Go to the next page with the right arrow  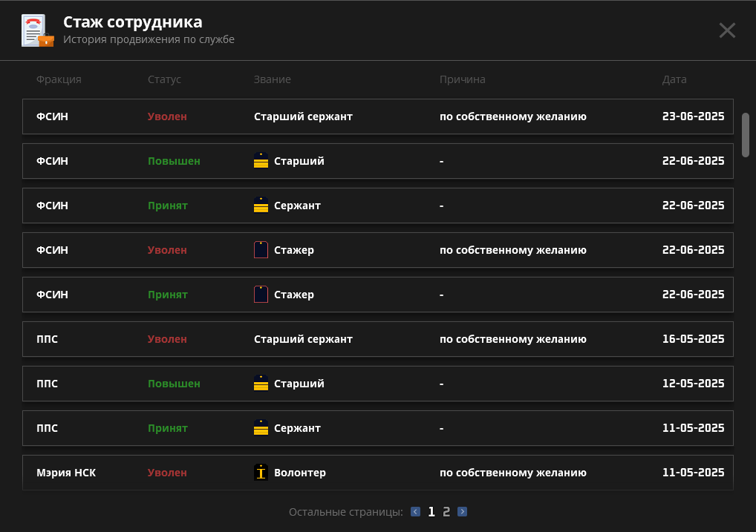(x=463, y=511)
